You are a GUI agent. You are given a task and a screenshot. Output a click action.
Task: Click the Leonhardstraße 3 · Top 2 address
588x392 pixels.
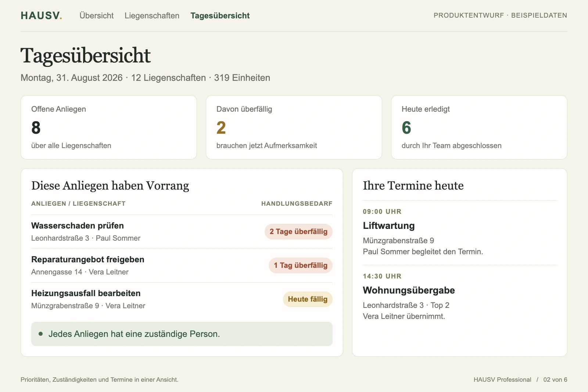[406, 305]
